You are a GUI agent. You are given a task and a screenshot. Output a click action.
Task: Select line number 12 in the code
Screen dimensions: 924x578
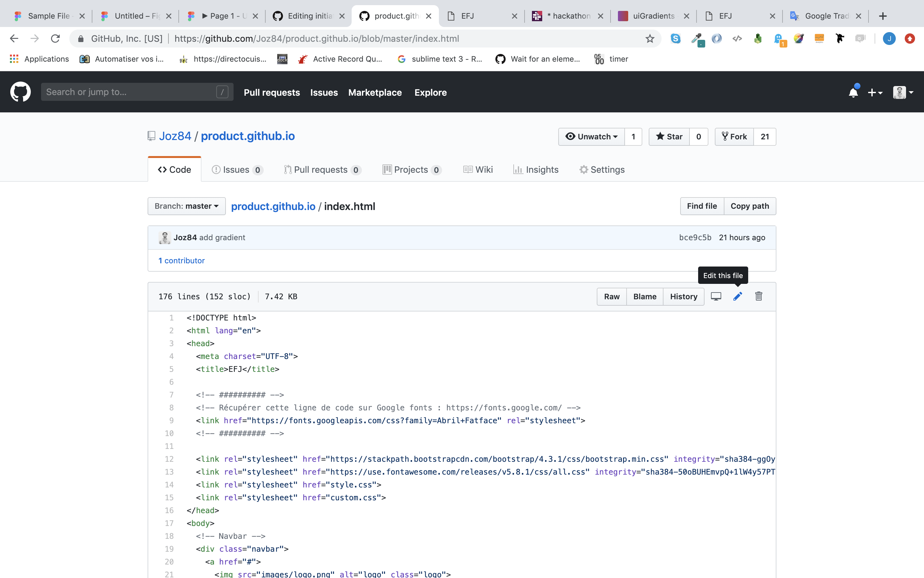click(x=169, y=459)
